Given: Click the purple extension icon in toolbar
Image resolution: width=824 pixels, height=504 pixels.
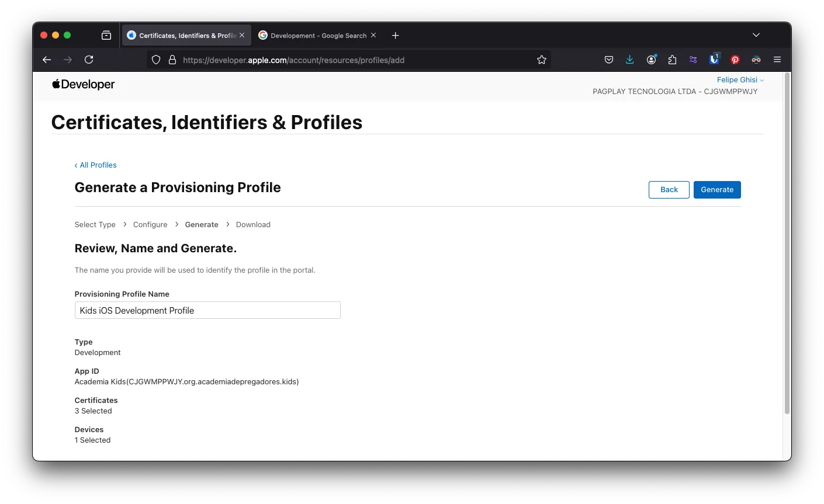Looking at the screenshot, I should tap(693, 60).
